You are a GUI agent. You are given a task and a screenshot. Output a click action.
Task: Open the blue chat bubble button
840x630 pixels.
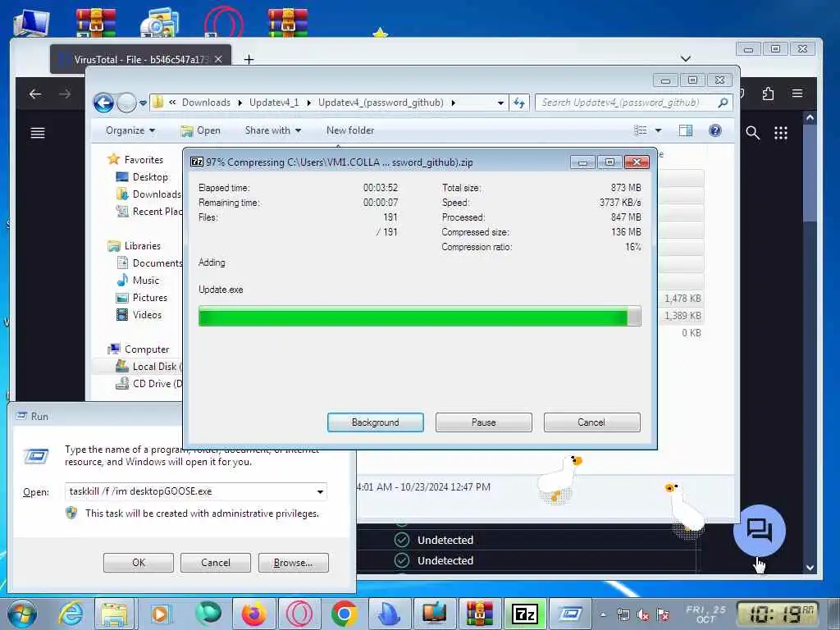tap(759, 531)
